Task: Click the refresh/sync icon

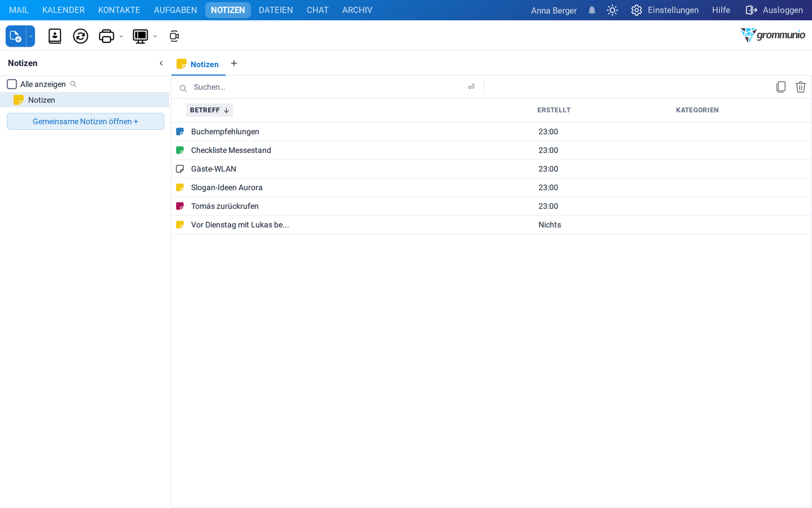Action: pyautogui.click(x=81, y=36)
